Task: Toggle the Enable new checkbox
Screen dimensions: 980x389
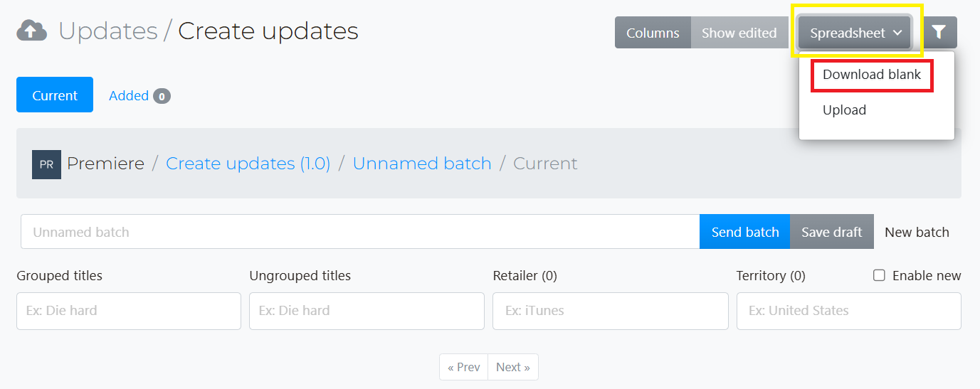Action: click(879, 275)
